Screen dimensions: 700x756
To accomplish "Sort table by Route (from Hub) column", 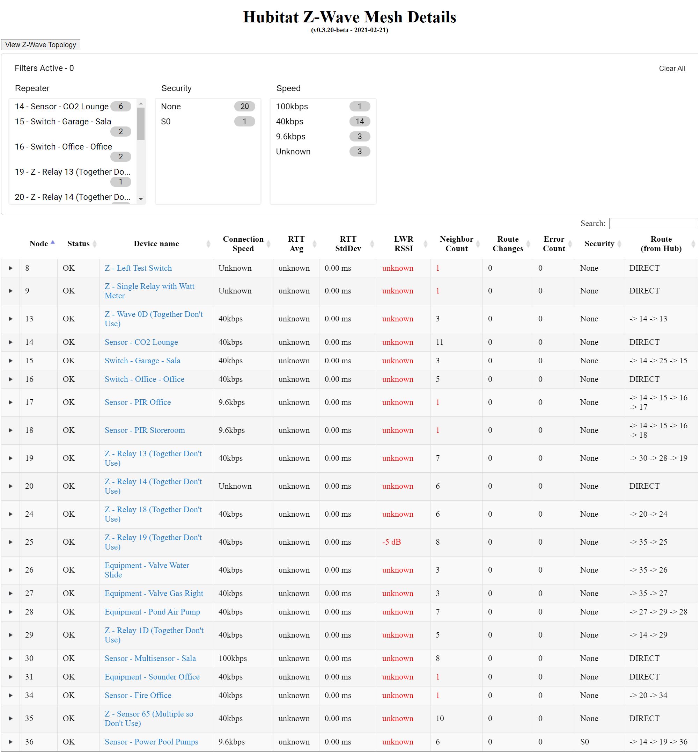I will (661, 243).
